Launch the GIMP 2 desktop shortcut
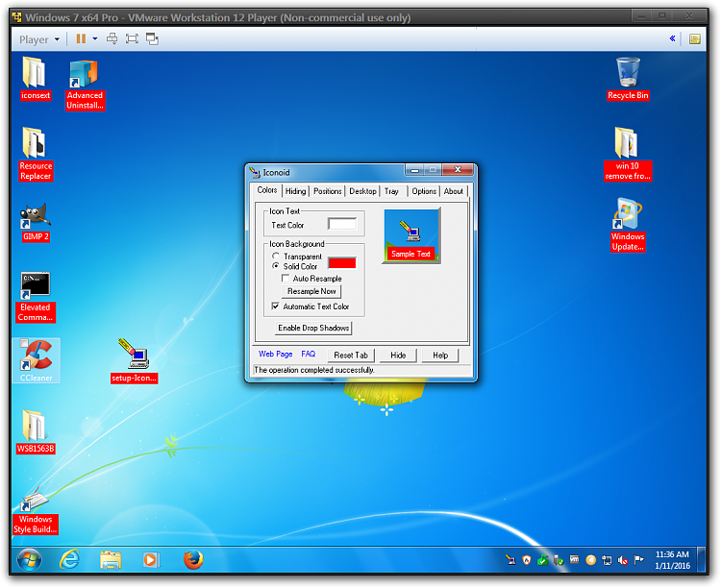Image resolution: width=721 pixels, height=588 pixels. [36, 223]
